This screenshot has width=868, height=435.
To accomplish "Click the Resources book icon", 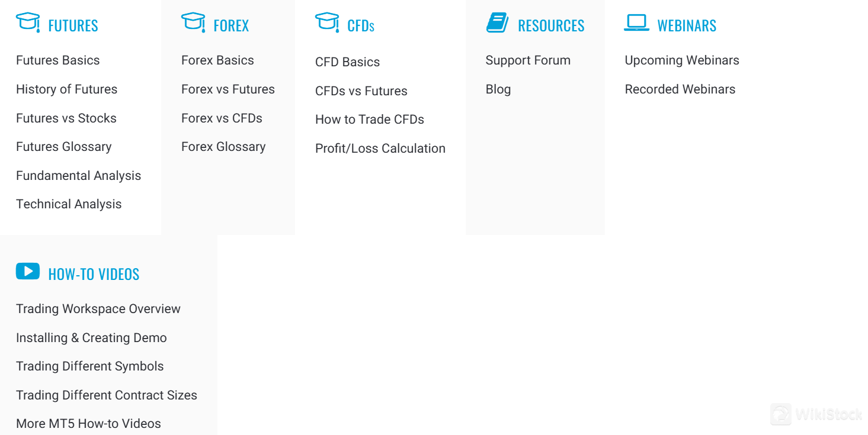I will click(497, 23).
